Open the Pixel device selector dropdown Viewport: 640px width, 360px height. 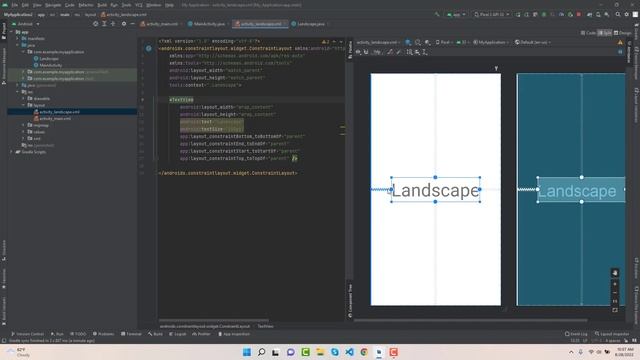(492, 14)
